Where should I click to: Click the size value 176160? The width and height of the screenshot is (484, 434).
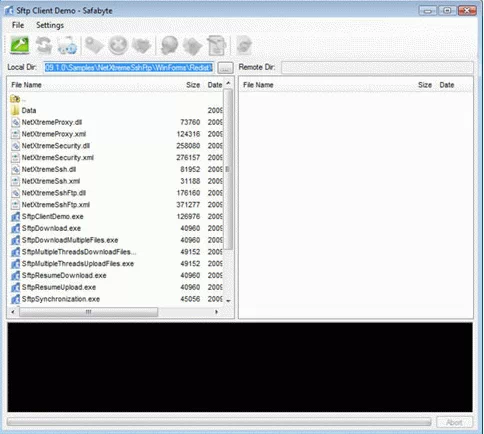pyautogui.click(x=188, y=193)
